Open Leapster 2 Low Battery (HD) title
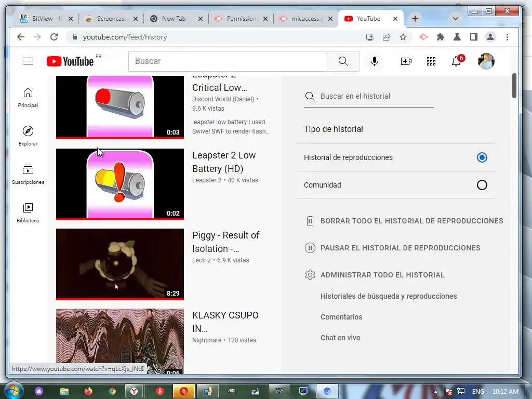Viewport: 532px width, 399px height. click(x=224, y=162)
